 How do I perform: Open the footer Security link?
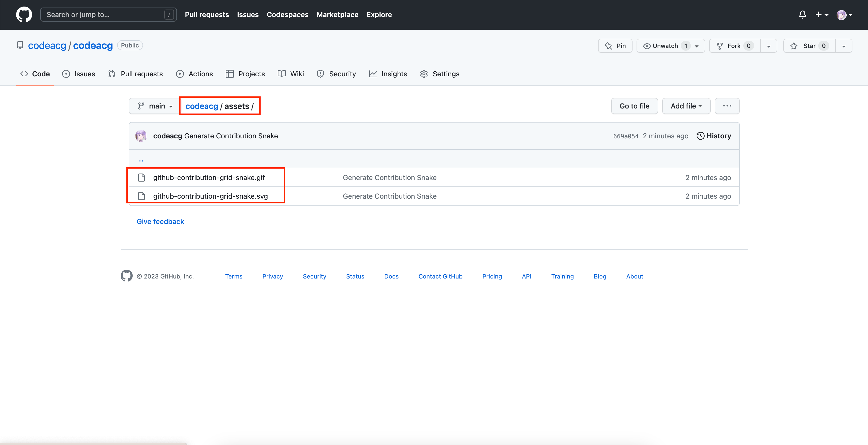(314, 276)
